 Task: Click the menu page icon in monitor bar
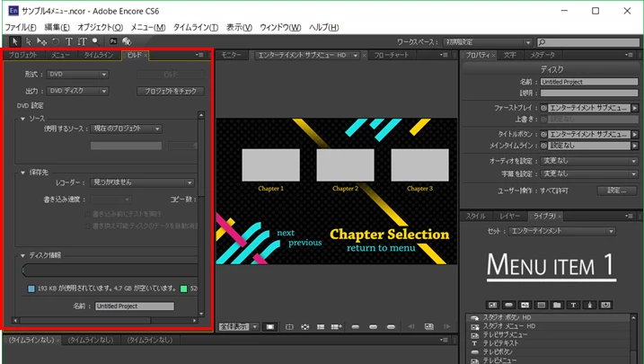pyautogui.click(x=428, y=326)
